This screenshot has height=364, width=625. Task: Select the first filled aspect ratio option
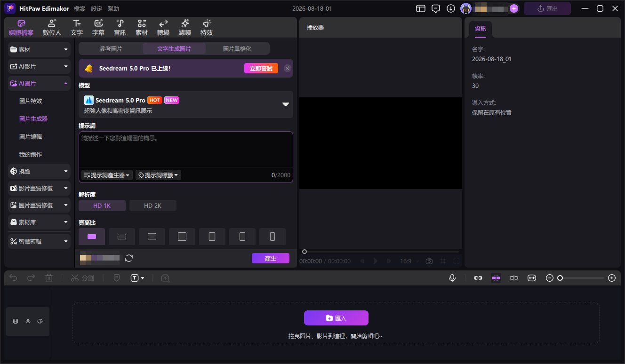click(x=92, y=237)
